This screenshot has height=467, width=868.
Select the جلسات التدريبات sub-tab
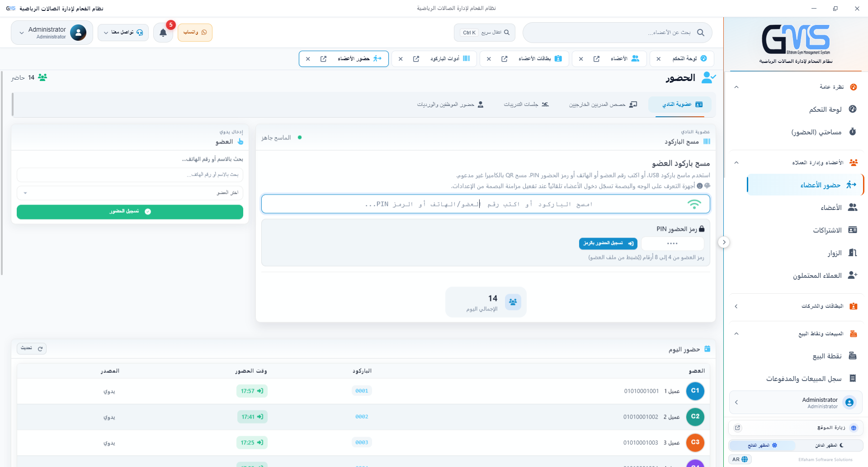click(x=526, y=105)
